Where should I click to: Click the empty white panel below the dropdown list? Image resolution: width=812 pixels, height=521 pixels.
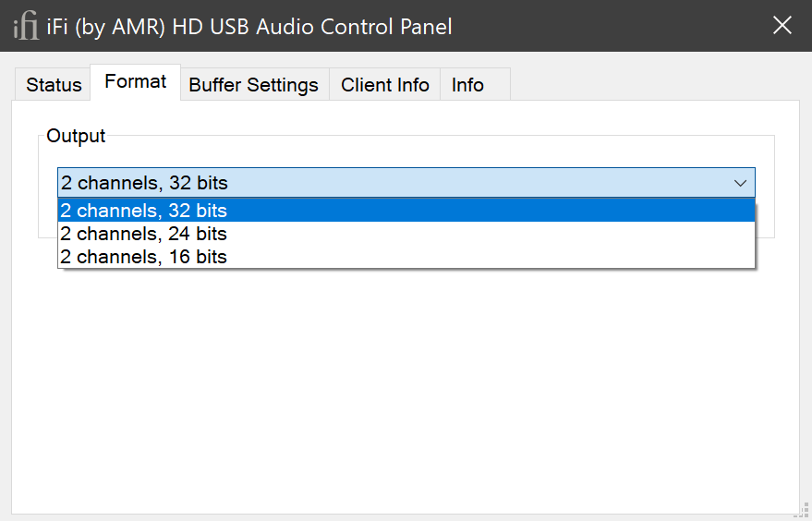click(x=406, y=388)
